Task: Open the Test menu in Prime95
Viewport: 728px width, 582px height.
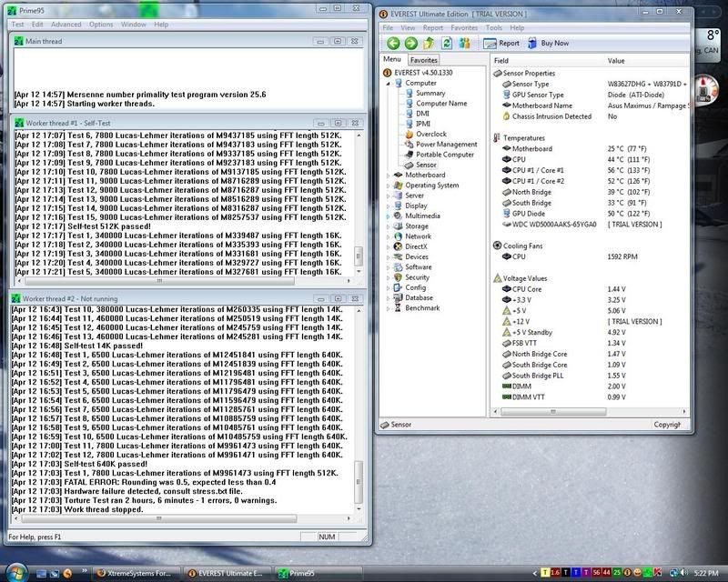Action: pyautogui.click(x=17, y=25)
